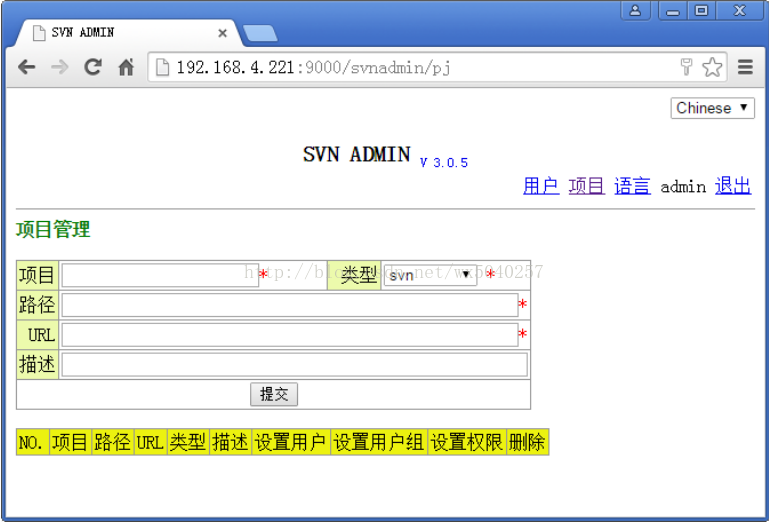Viewport: 769px width, 522px height.
Task: Minimize the browser window
Action: pyautogui.click(x=673, y=10)
